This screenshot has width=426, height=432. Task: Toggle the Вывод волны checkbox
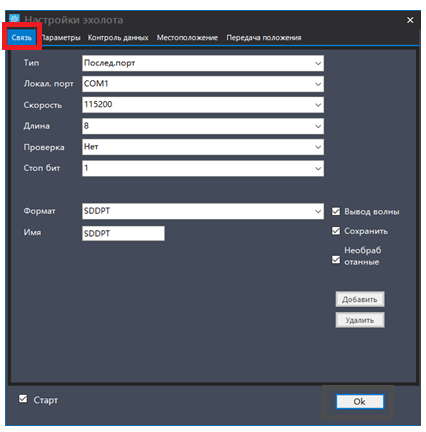tap(336, 211)
